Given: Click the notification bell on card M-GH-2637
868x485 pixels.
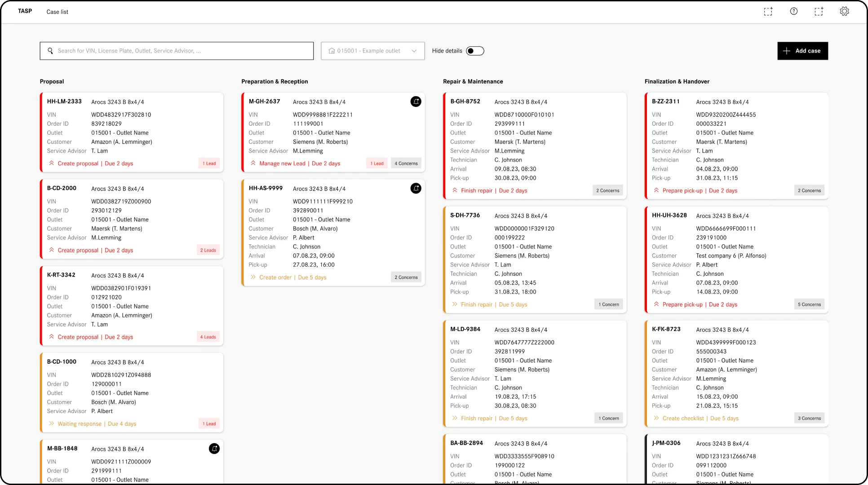Looking at the screenshot, I should tap(416, 101).
